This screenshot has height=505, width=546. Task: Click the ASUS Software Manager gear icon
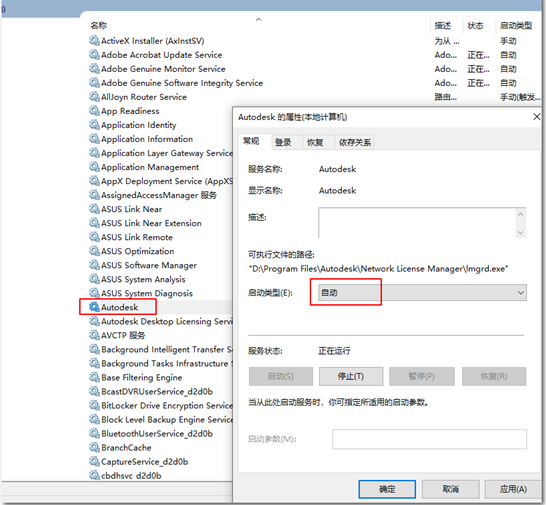pyautogui.click(x=94, y=265)
